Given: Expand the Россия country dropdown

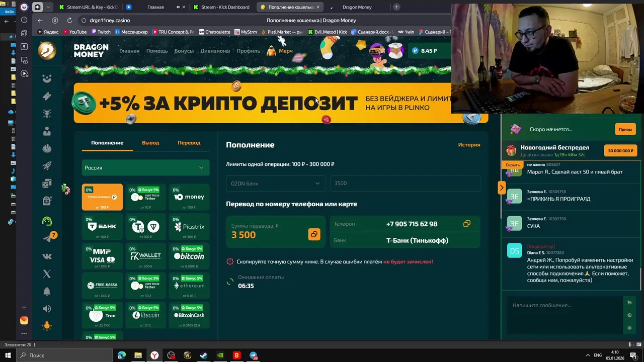Looking at the screenshot, I should 145,168.
